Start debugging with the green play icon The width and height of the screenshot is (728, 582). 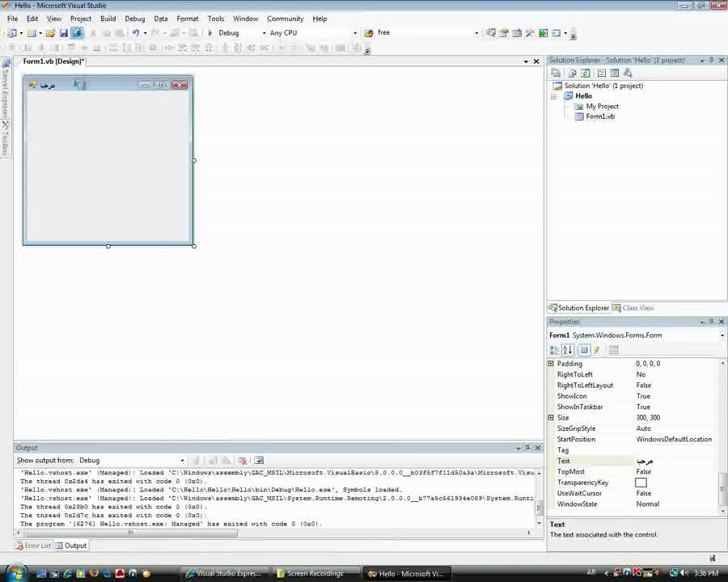tap(210, 33)
